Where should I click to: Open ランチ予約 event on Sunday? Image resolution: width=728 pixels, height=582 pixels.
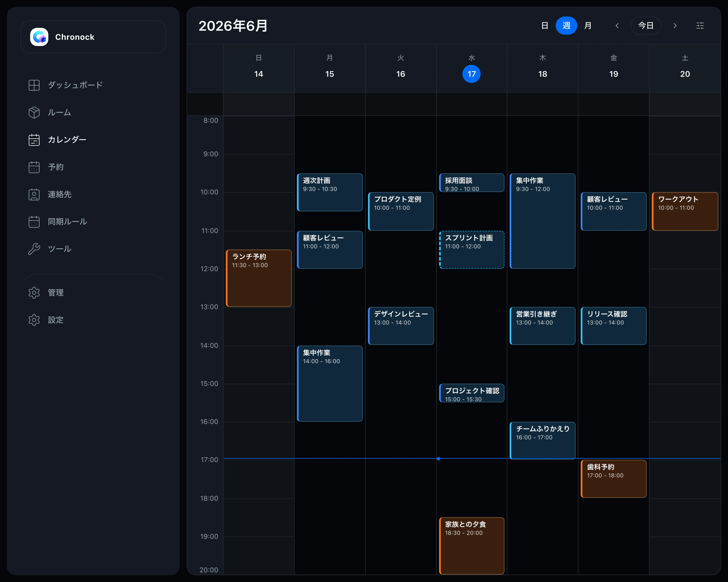pos(259,278)
